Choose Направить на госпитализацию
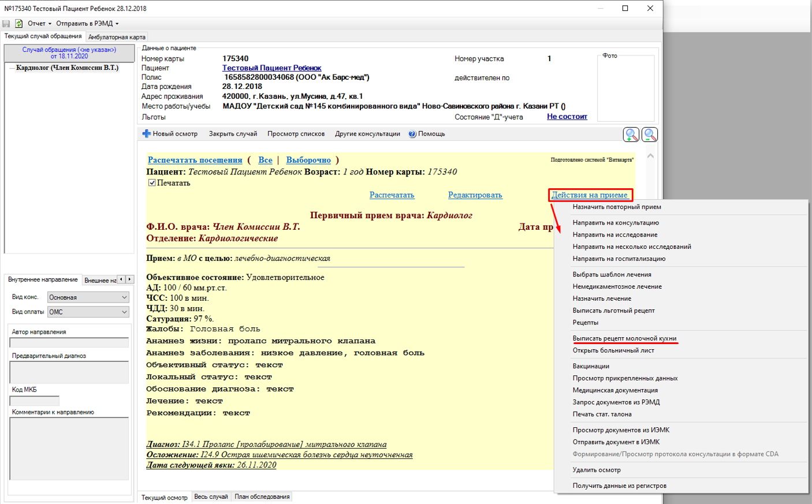Screen dimensions: 812x504 (619, 259)
